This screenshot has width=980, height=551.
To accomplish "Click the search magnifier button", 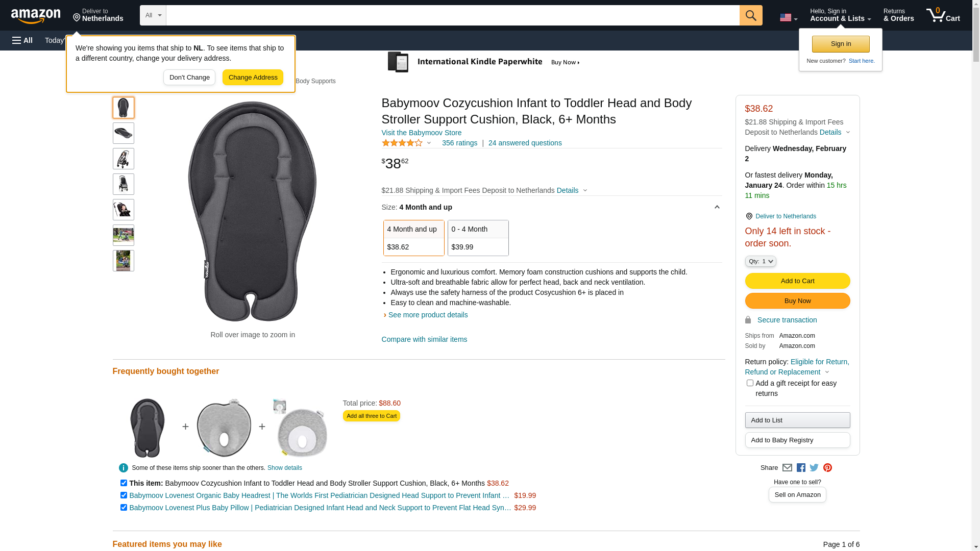I will [751, 15].
